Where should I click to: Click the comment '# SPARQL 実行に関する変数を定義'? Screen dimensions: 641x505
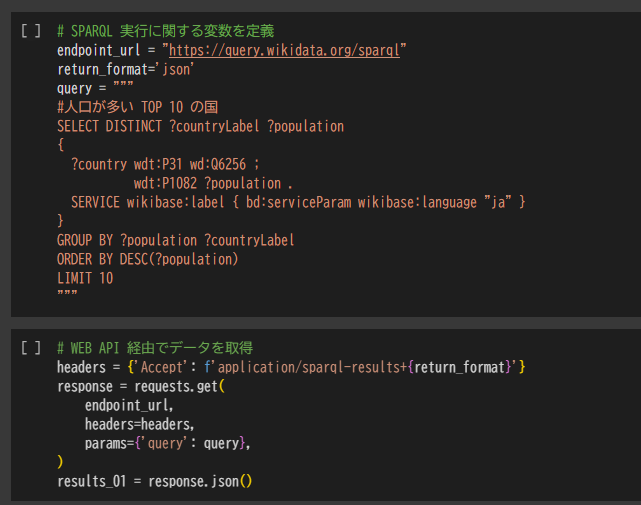[x=166, y=31]
